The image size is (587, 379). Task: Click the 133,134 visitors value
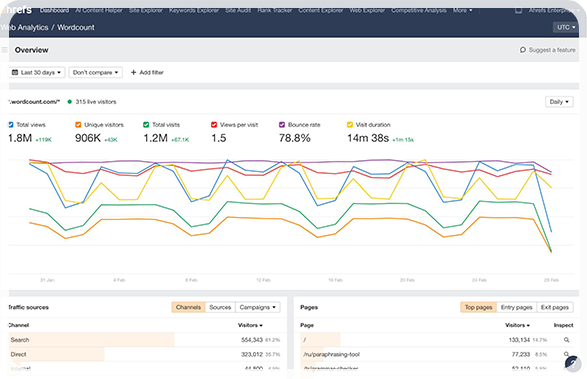pyautogui.click(x=519, y=340)
